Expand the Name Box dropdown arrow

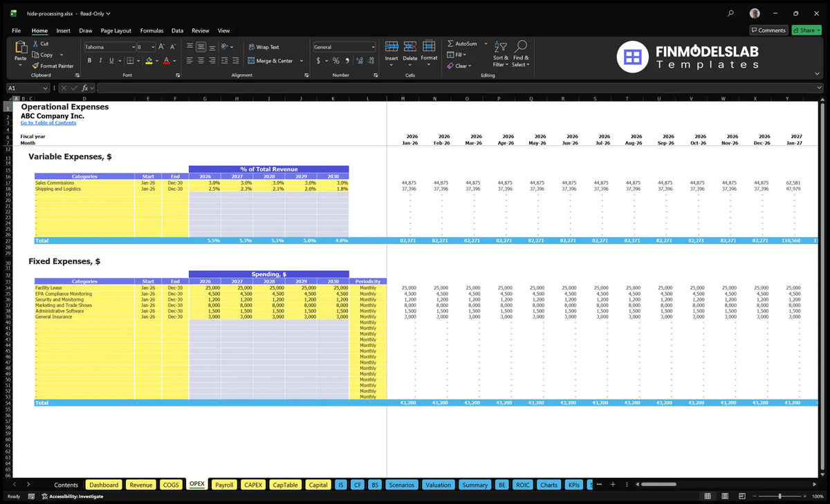pyautogui.click(x=46, y=88)
